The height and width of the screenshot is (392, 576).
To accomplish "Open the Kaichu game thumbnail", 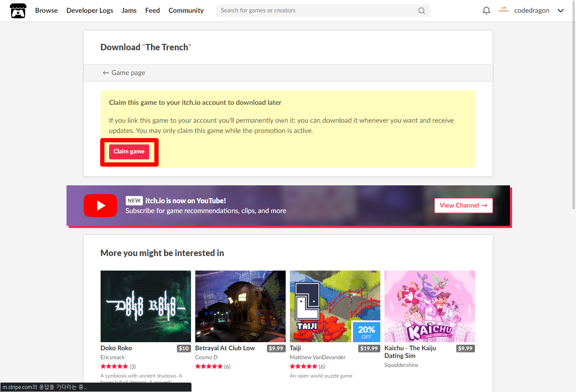I will [430, 306].
